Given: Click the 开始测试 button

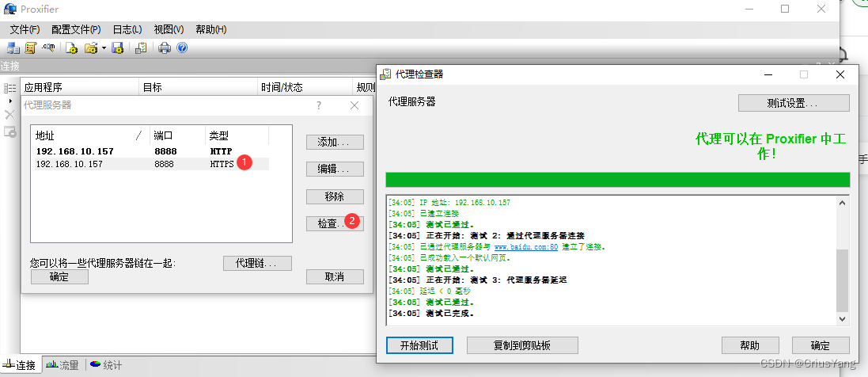Looking at the screenshot, I should coord(419,345).
